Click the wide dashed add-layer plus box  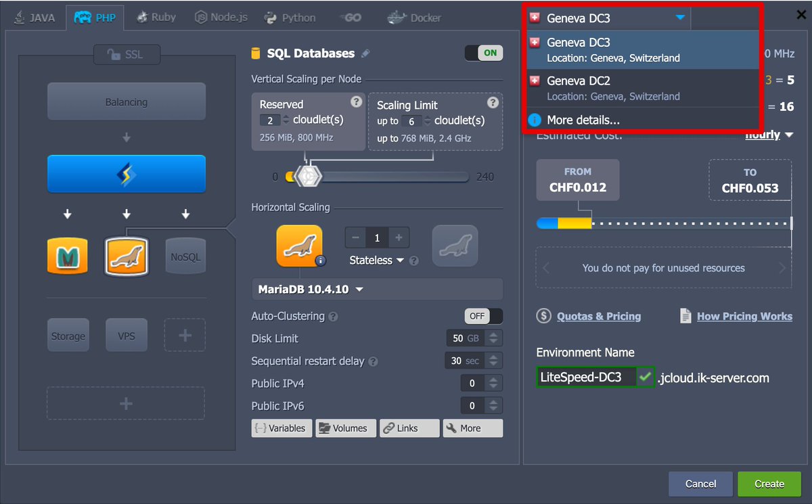coord(126,403)
